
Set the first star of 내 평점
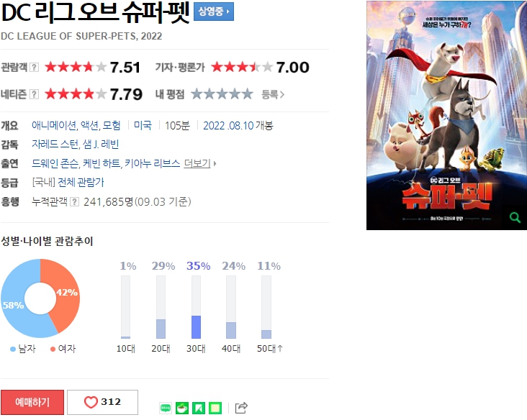click(x=197, y=94)
